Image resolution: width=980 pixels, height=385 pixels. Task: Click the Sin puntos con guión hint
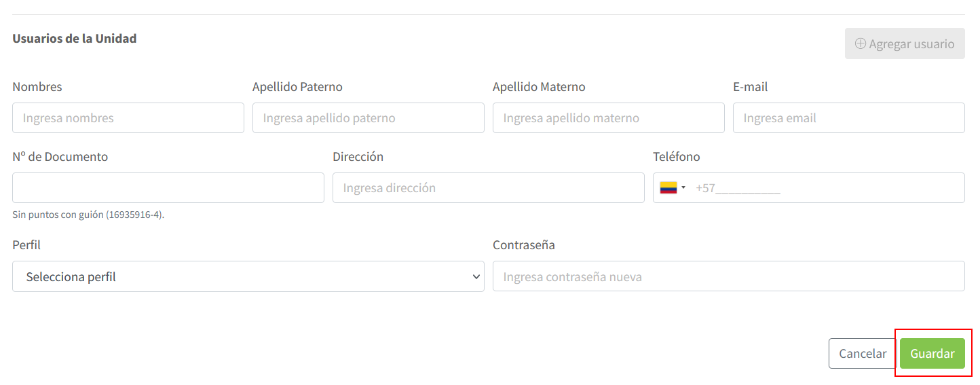click(88, 215)
